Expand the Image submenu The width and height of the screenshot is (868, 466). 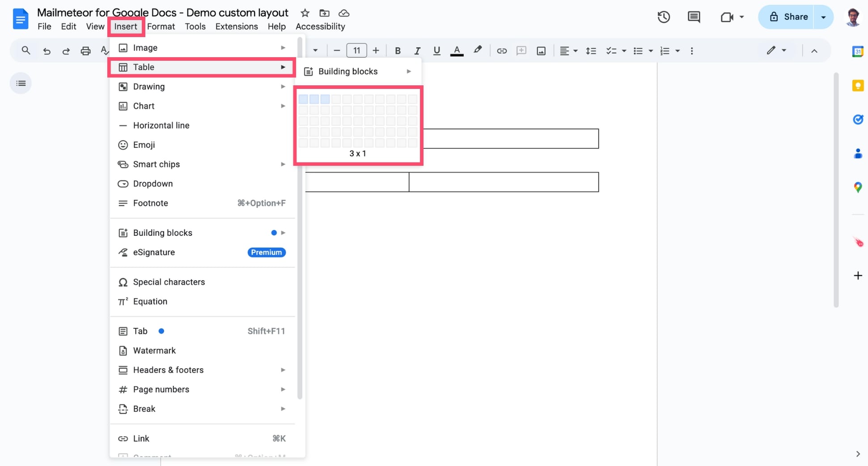[202, 47]
